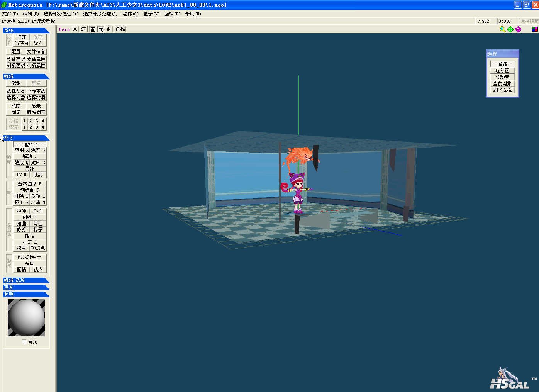Click the 另存为 save-as button
The width and height of the screenshot is (539, 392).
21,43
